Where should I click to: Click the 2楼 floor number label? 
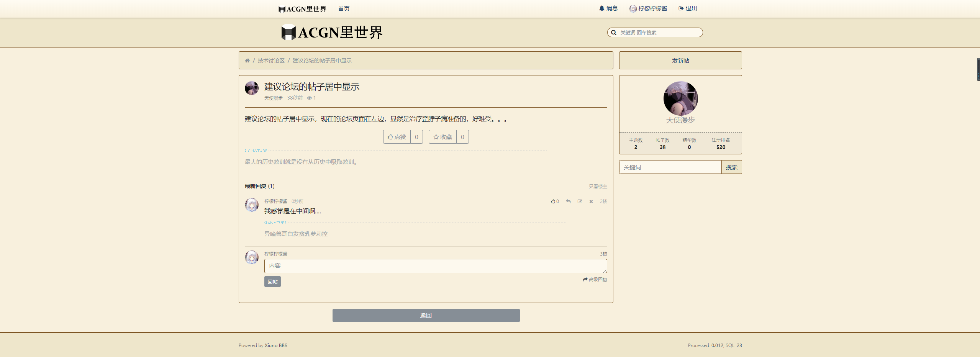[x=603, y=201]
